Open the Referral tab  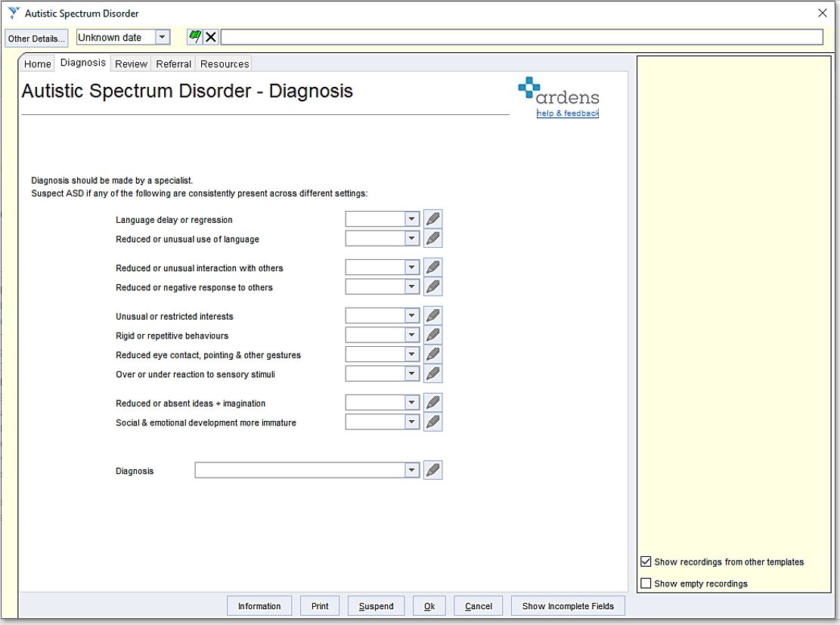[x=174, y=63]
